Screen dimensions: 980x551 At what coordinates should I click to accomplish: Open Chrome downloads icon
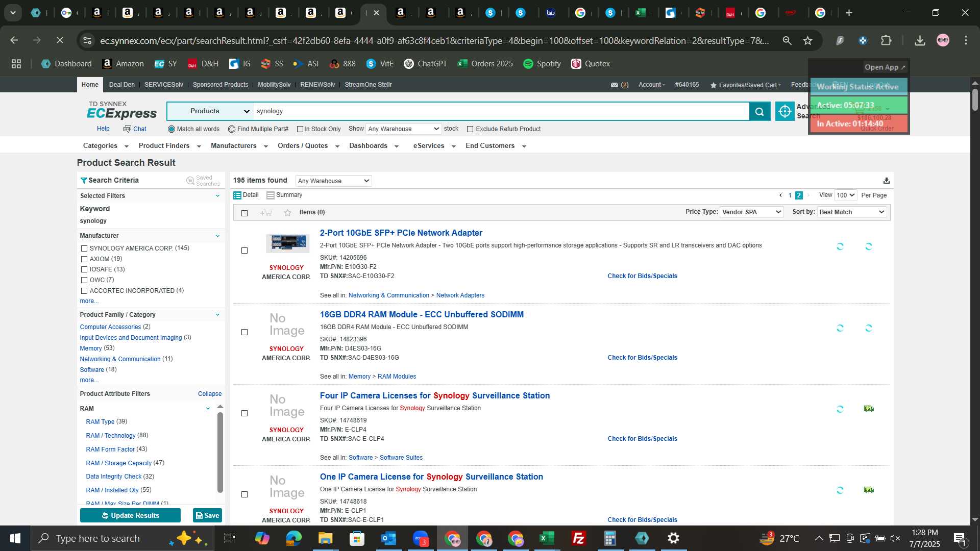pyautogui.click(x=920, y=40)
